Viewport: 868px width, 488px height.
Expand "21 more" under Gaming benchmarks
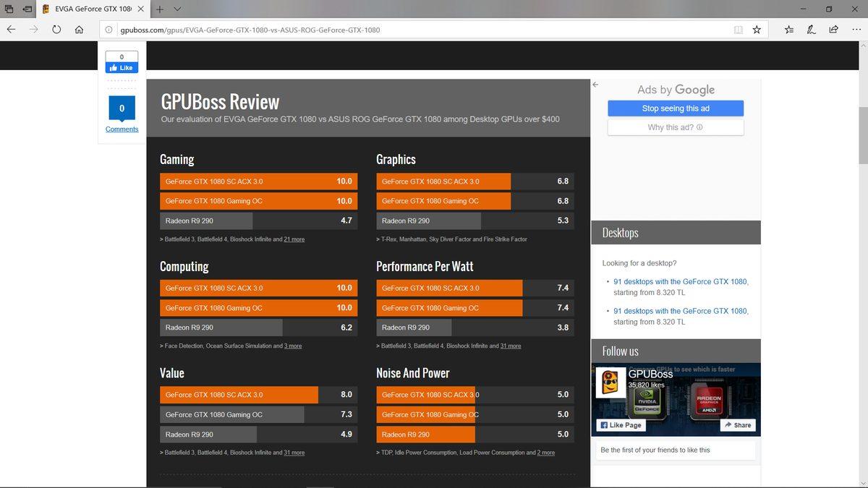click(294, 239)
